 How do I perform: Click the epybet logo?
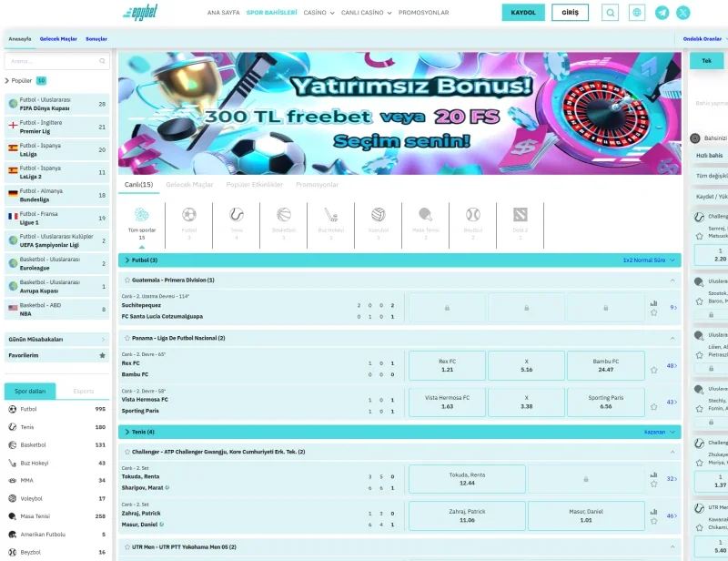point(140,13)
